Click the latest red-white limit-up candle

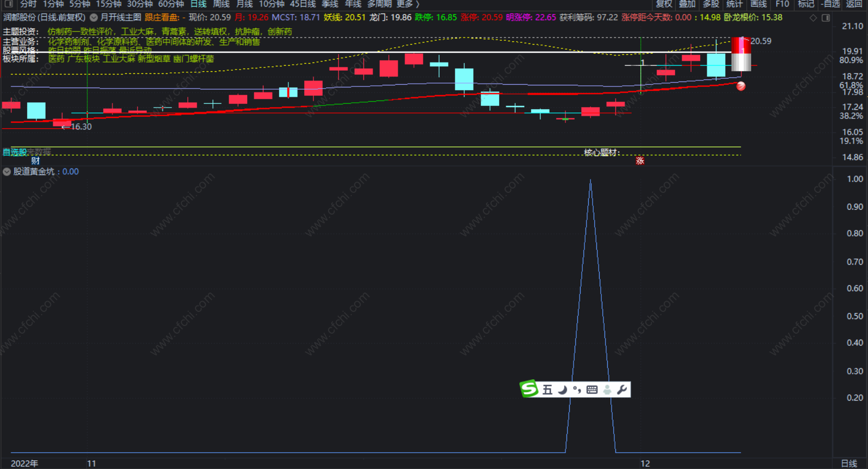pyautogui.click(x=741, y=54)
